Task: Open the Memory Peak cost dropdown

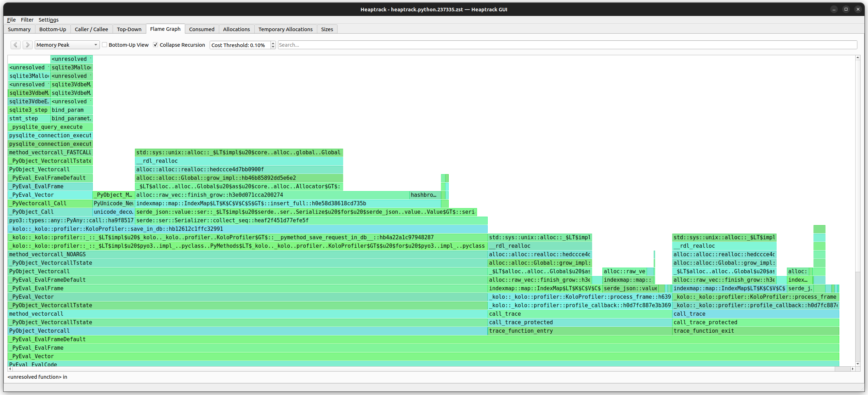Action: tap(67, 45)
